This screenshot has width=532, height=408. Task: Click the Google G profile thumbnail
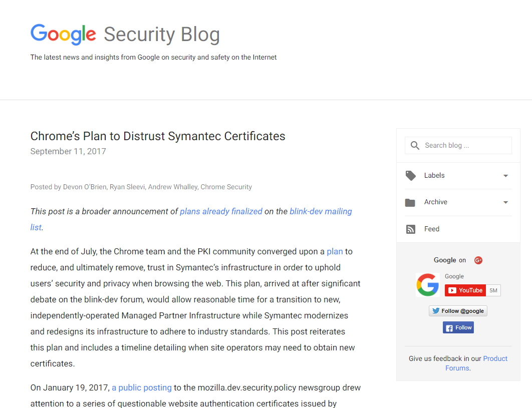click(428, 285)
